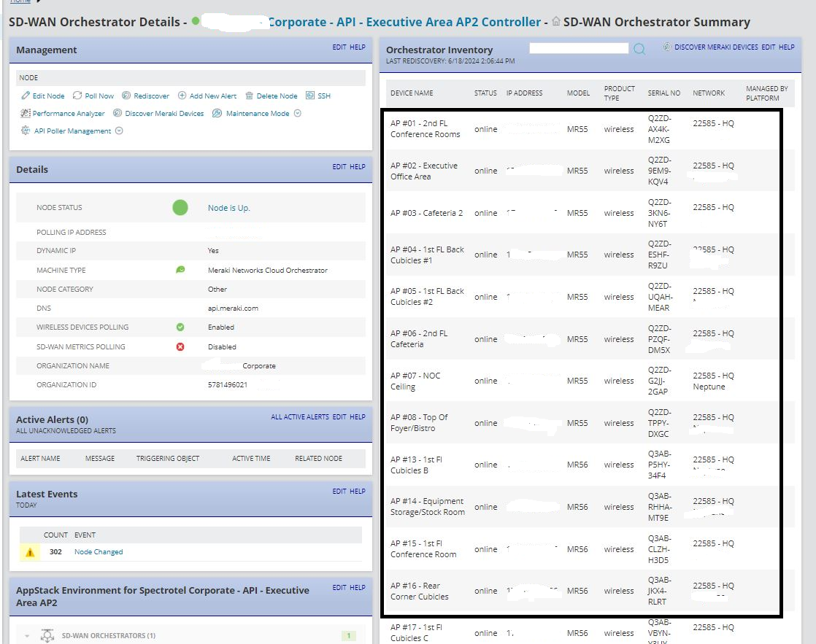Select device AP #03 - Cafeteria 2

426,213
